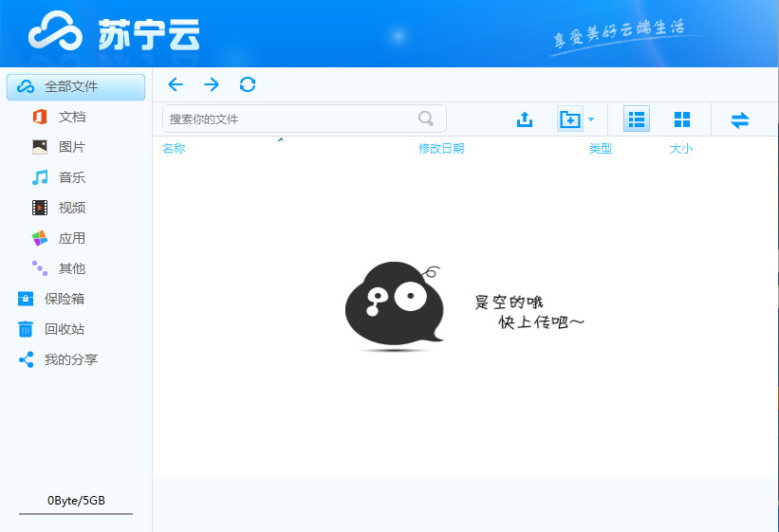Switch to grid thumbnail view
779x532 pixels.
coord(681,119)
